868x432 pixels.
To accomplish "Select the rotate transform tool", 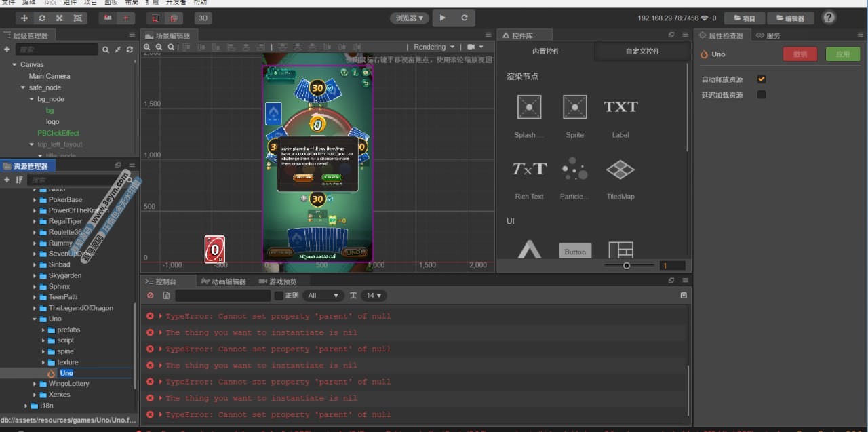I will tap(43, 18).
